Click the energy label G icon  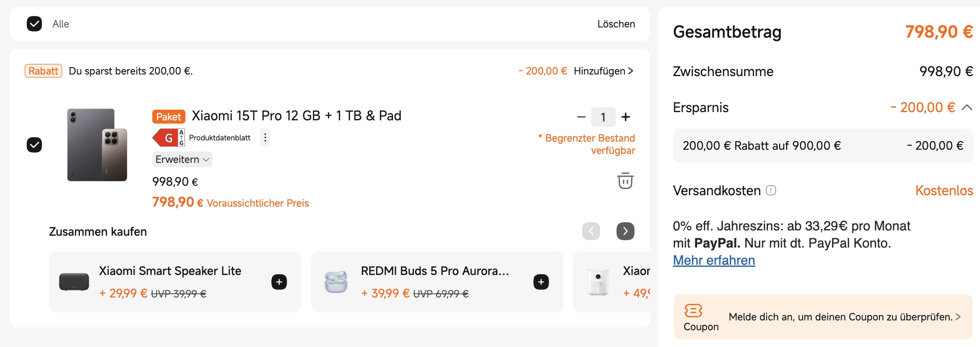[x=168, y=138]
